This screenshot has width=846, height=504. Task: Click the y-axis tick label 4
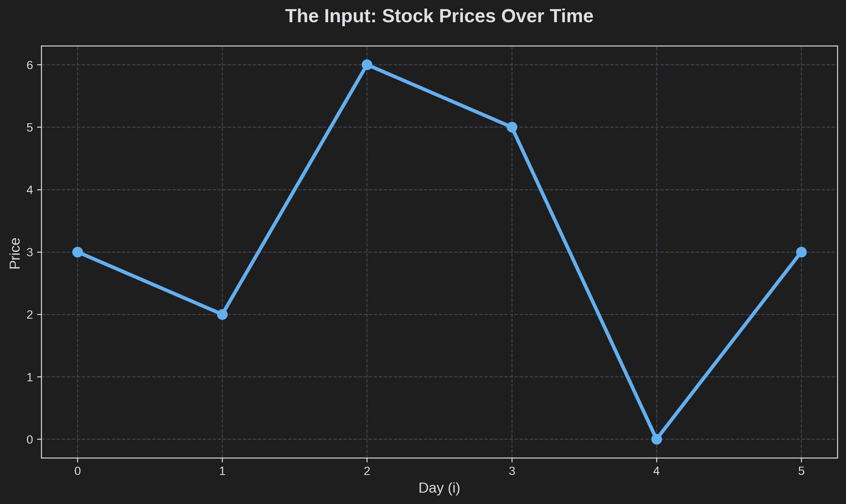pos(30,190)
